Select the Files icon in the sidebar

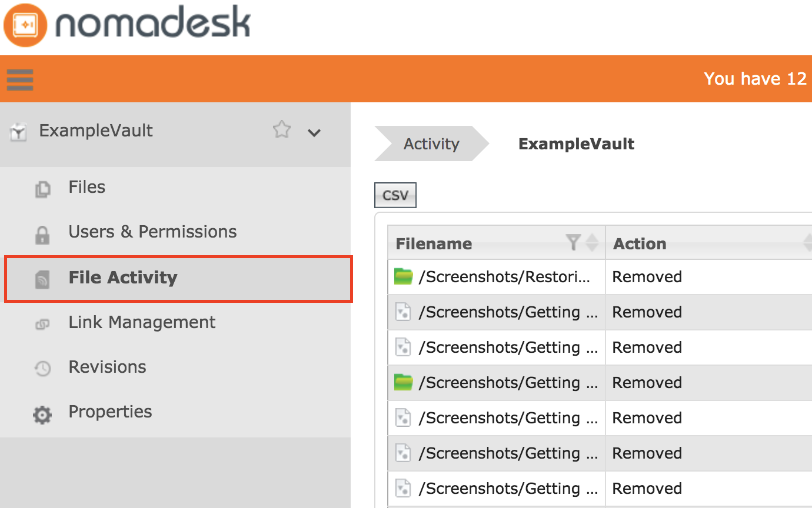tap(42, 187)
